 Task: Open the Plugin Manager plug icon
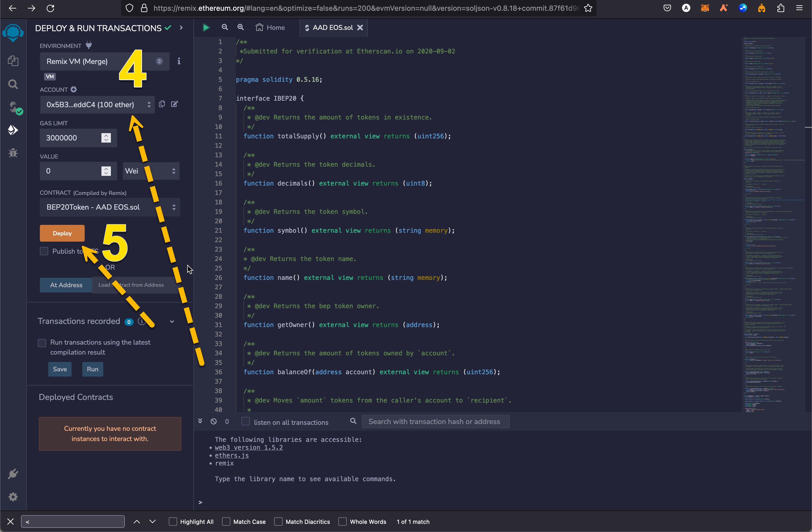pos(13,474)
